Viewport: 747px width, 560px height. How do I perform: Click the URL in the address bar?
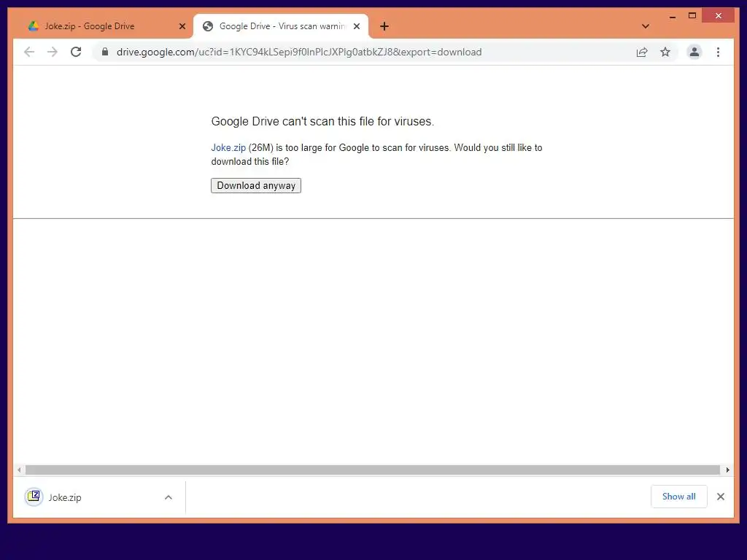click(x=299, y=52)
